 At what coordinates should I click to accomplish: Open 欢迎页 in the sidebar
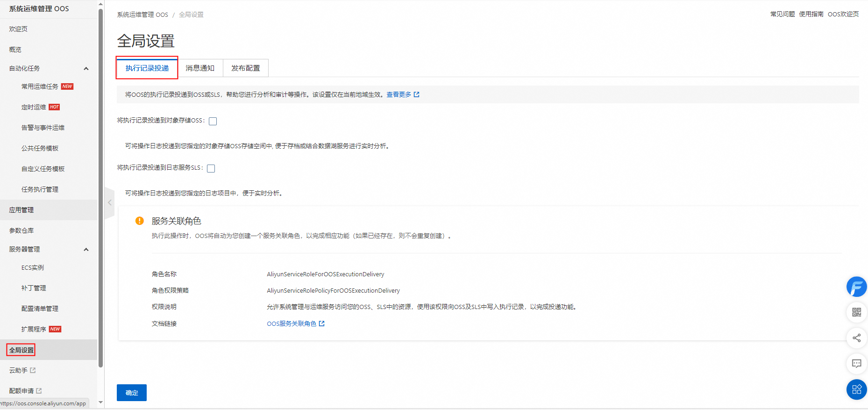tap(19, 29)
